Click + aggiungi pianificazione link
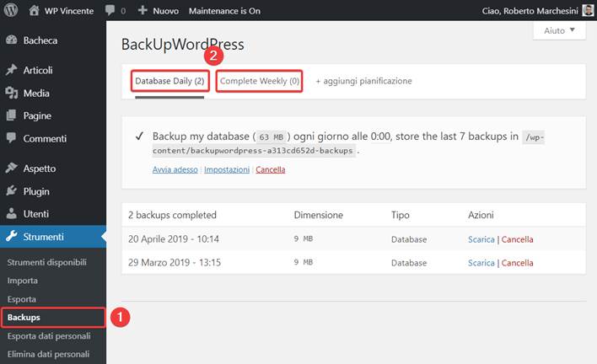 point(363,81)
